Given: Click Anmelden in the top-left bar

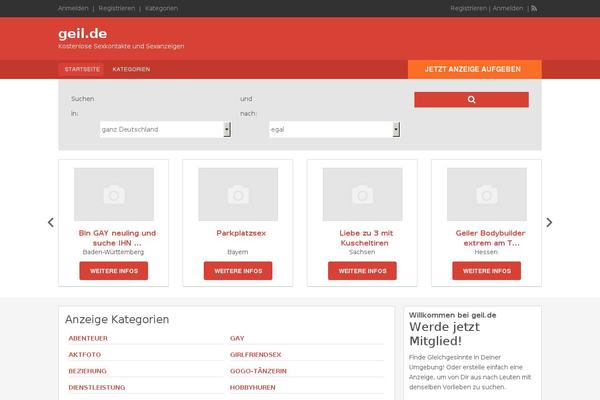Looking at the screenshot, I should [x=73, y=8].
